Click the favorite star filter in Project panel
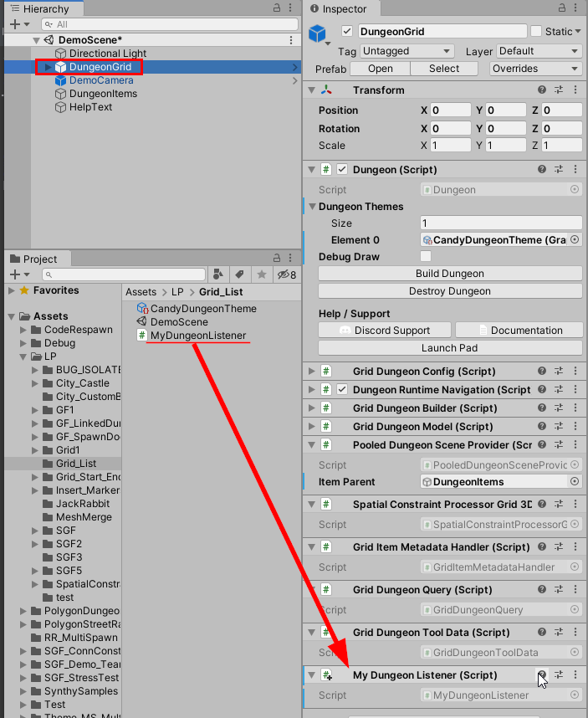This screenshot has width=588, height=718. point(262,274)
